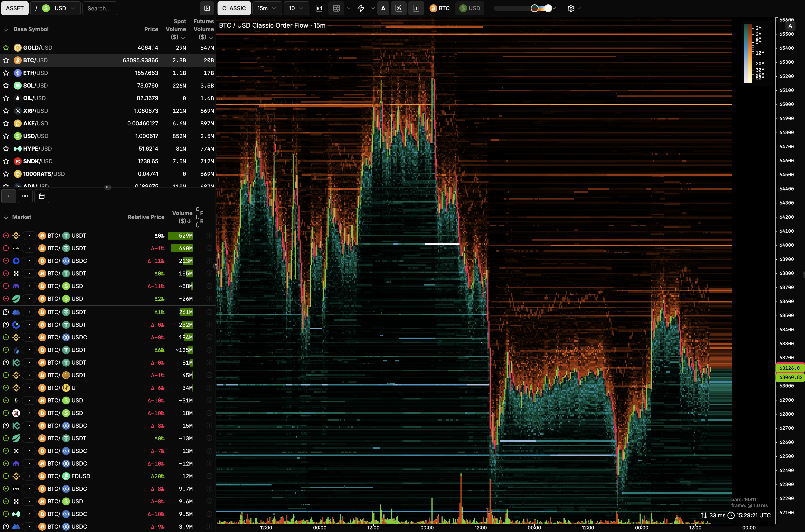The width and height of the screenshot is (805, 532).
Task: Expand chevron next to heatmap grid icon
Action: click(348, 8)
